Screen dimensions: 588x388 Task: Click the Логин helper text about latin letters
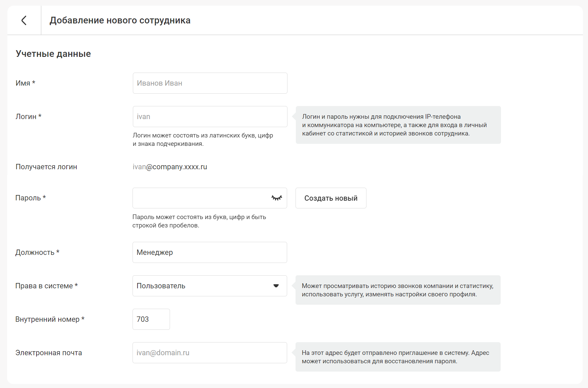point(203,139)
